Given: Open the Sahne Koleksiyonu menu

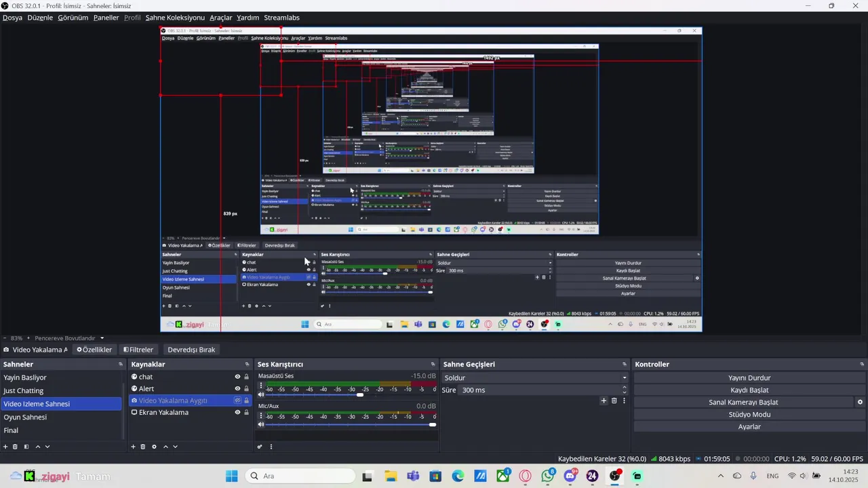Looking at the screenshot, I should coord(175,18).
